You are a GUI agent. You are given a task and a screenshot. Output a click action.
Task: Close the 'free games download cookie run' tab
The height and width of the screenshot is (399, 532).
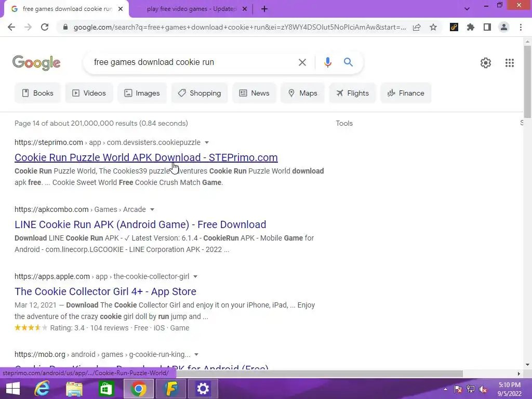click(121, 9)
